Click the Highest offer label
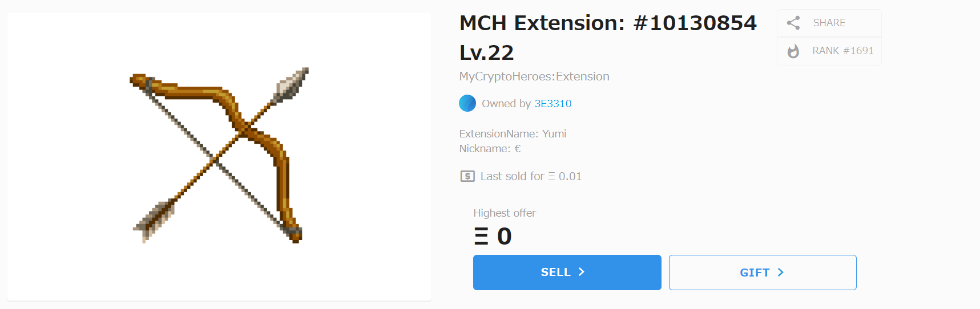Screen dimensions: 980x309 [x=505, y=213]
